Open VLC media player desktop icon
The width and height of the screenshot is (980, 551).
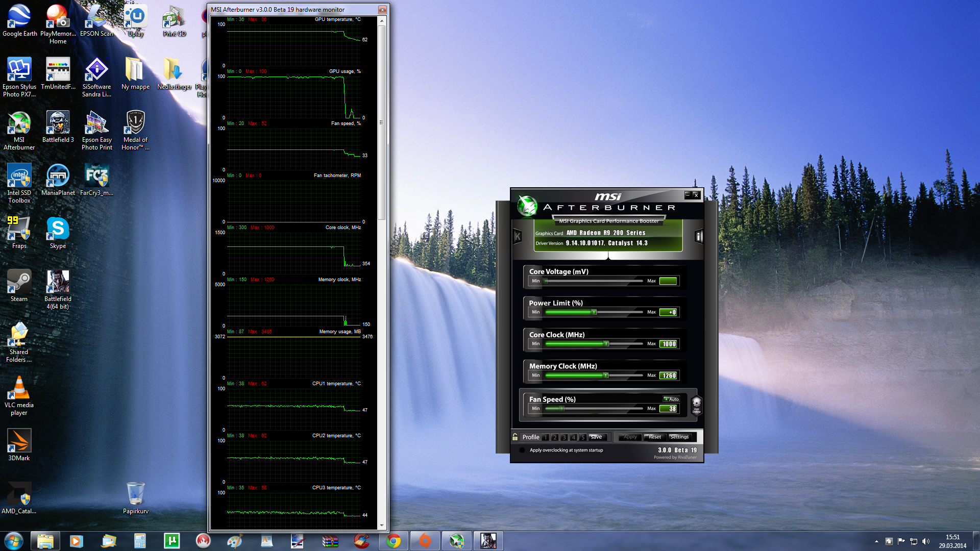[19, 396]
